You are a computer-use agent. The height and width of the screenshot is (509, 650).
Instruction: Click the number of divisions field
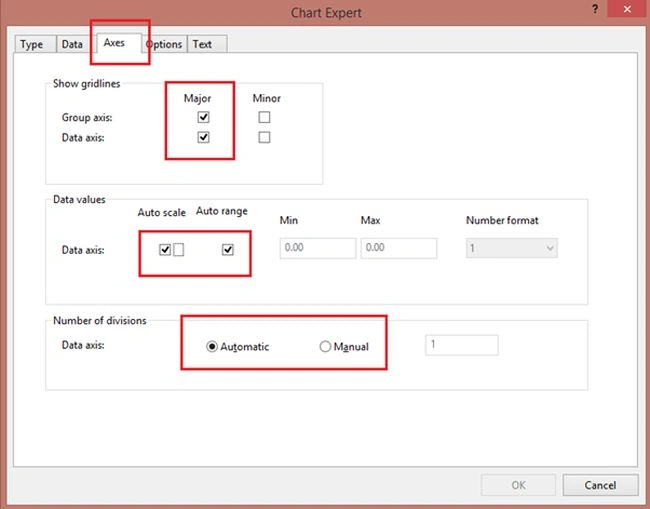pos(461,345)
